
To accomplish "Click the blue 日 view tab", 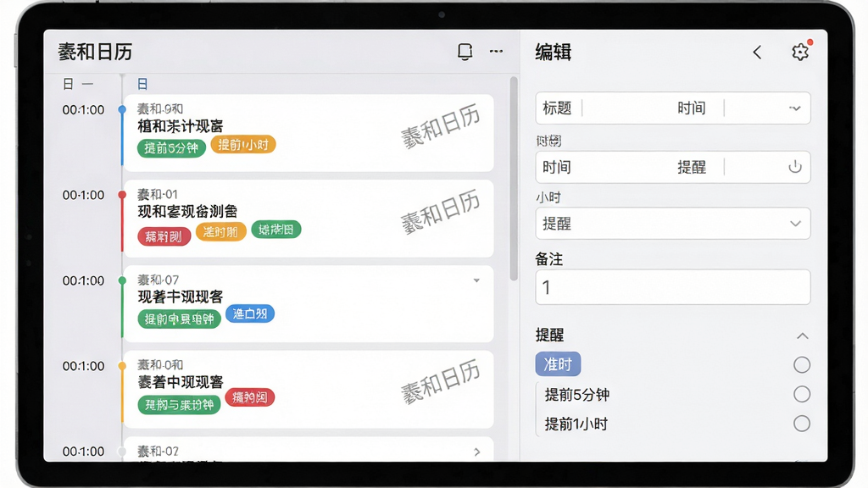I will point(142,84).
